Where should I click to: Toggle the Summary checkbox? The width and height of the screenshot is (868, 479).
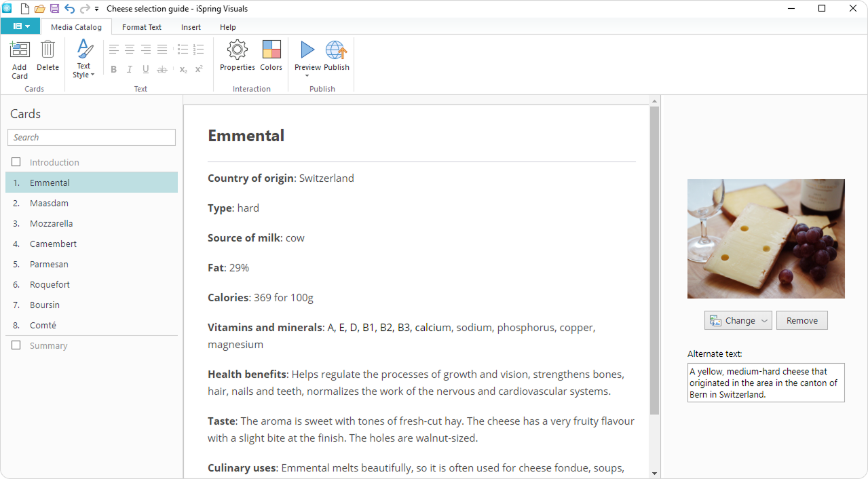click(x=16, y=345)
